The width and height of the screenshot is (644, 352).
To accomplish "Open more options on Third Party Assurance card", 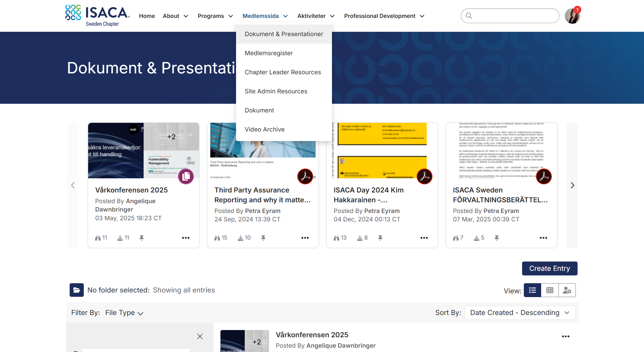I will tap(305, 238).
